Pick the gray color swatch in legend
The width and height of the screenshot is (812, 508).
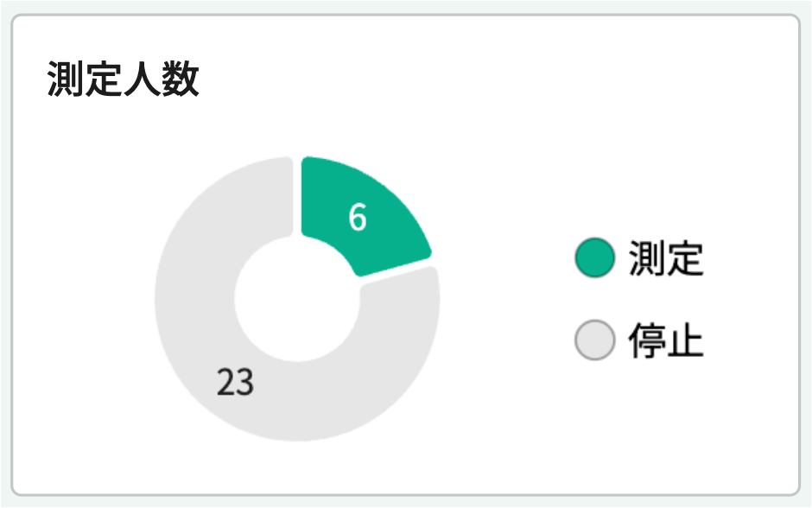(594, 340)
